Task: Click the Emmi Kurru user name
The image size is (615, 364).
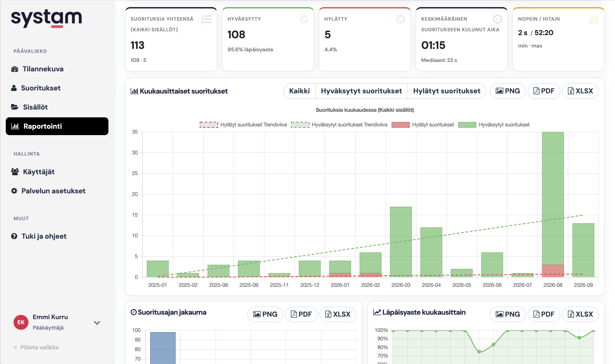Action: [50, 317]
